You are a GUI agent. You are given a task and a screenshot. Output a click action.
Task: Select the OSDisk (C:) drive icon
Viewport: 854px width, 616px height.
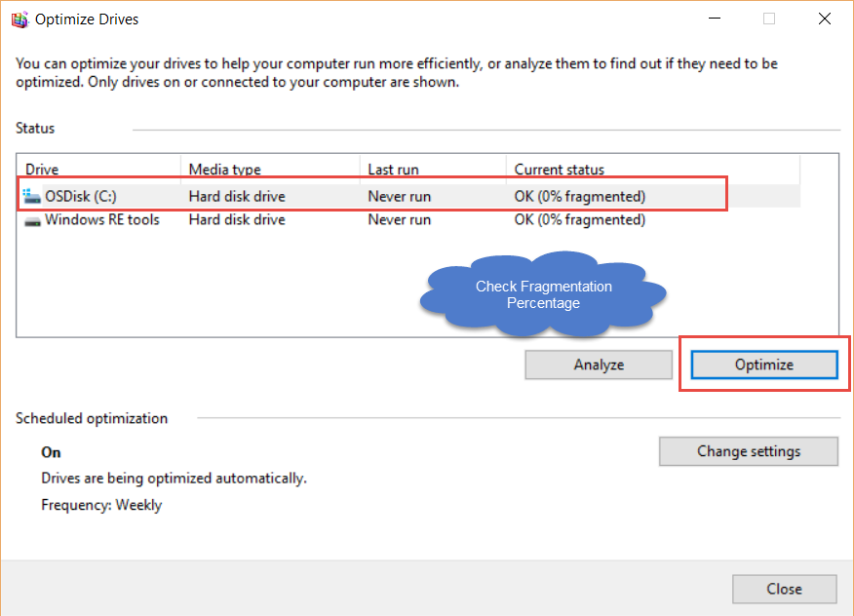coord(32,196)
